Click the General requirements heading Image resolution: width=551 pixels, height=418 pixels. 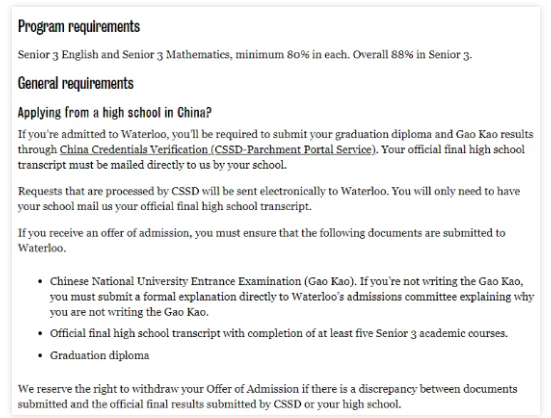click(x=76, y=84)
